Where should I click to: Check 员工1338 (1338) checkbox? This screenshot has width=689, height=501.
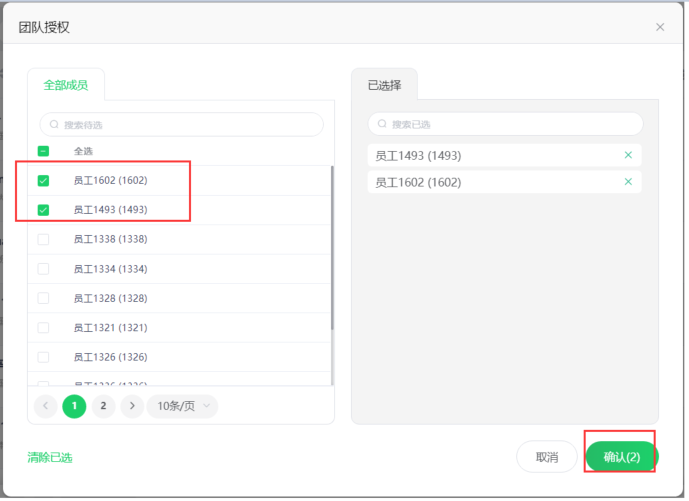tap(43, 239)
